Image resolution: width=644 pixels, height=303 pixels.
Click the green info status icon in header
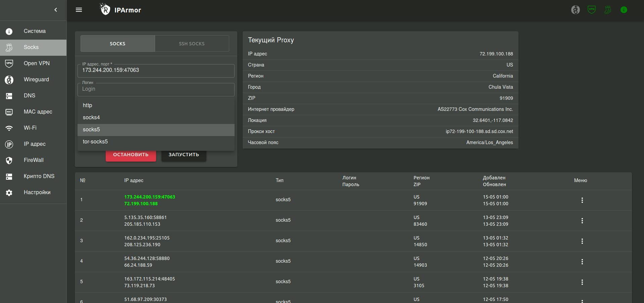tap(624, 10)
